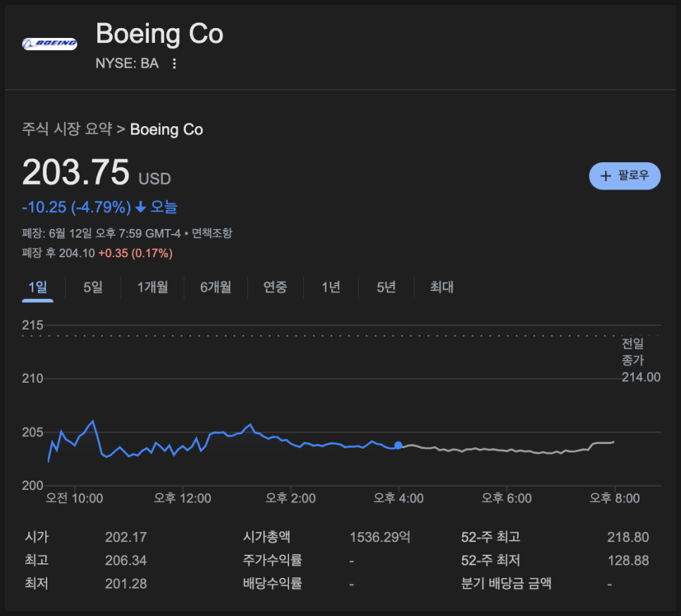
Task: Follow Boeing with the 팔로우 button
Action: [x=625, y=175]
